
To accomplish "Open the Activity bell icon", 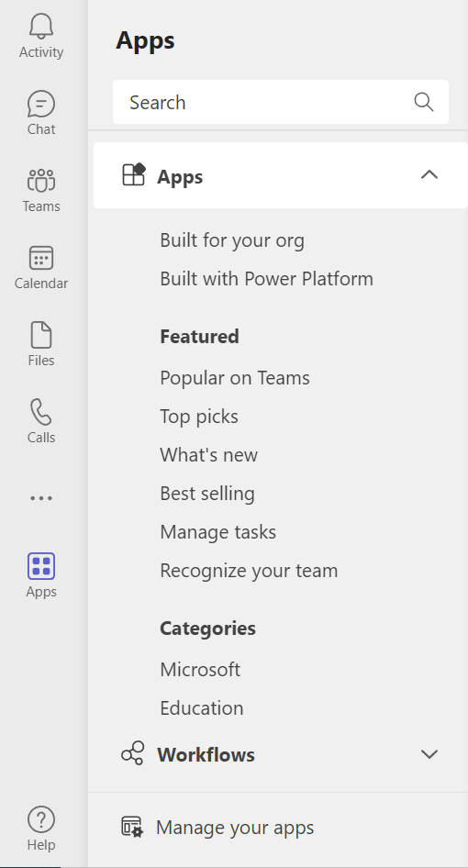I will pos(41,27).
